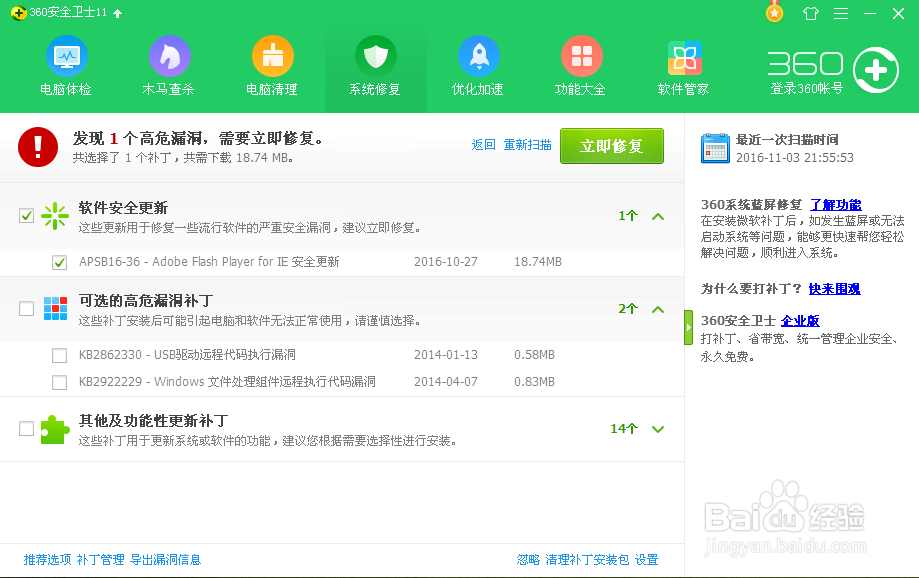This screenshot has width=919, height=578.
Task: Open the 功能大全 grid icon
Action: point(581,56)
